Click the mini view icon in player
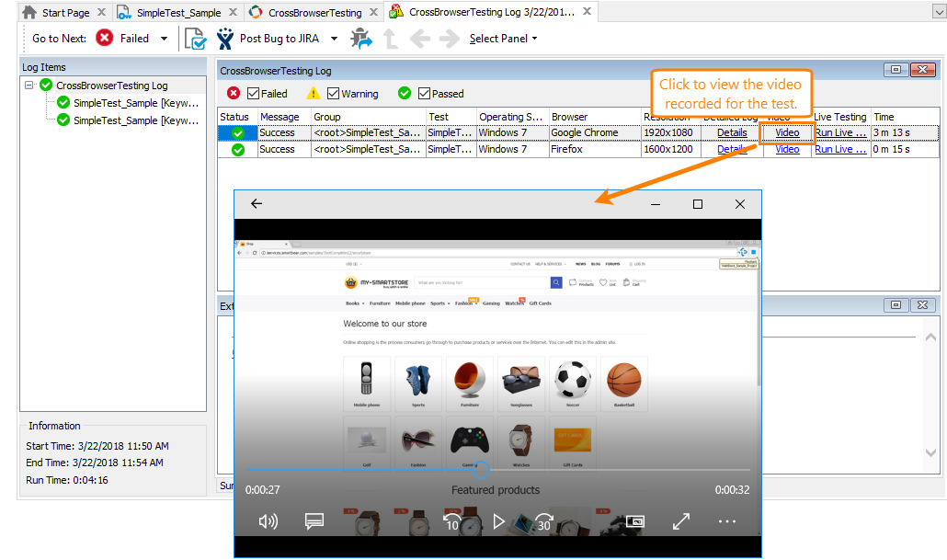Image resolution: width=947 pixels, height=560 pixels. coord(634,521)
